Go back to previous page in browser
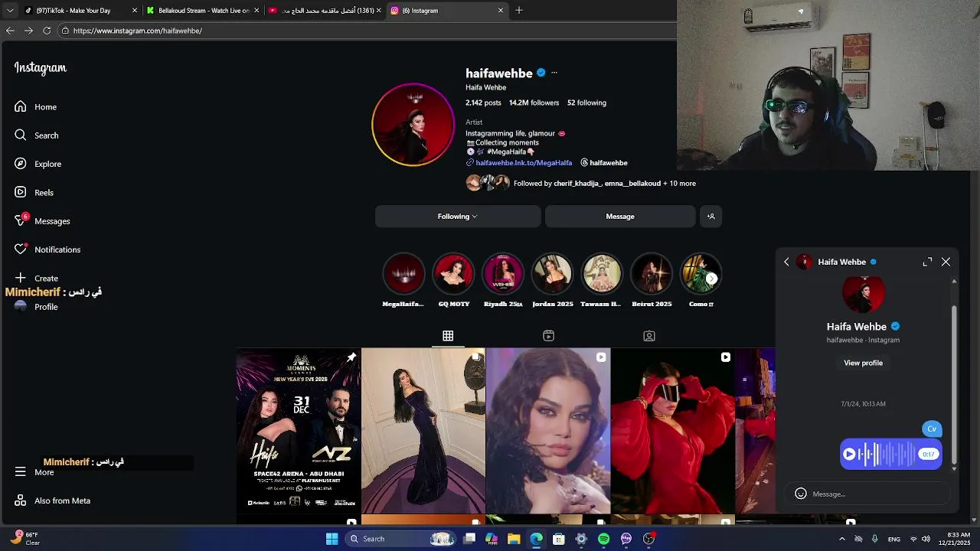Viewport: 980px width, 551px height. (10, 31)
